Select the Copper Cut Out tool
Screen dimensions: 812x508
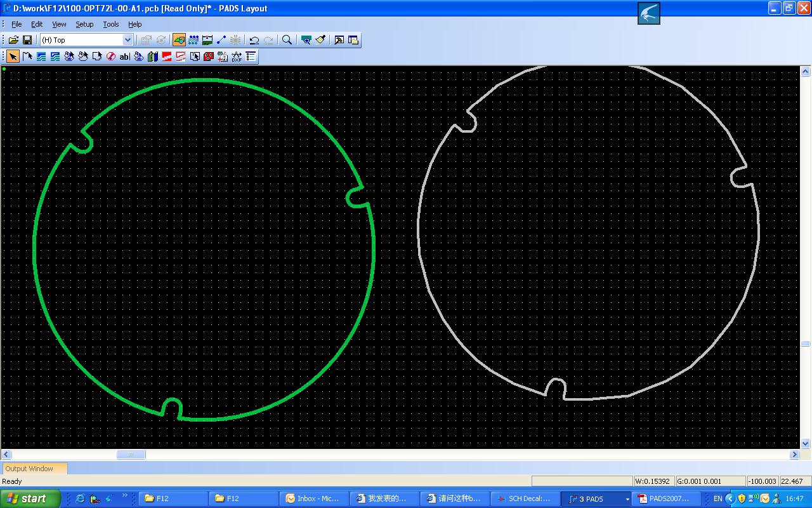pos(55,57)
